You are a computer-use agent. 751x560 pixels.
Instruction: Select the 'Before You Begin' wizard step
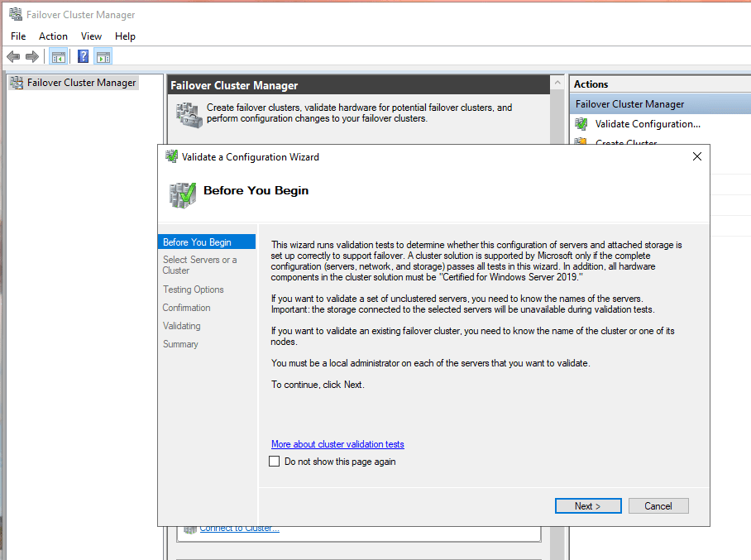197,242
